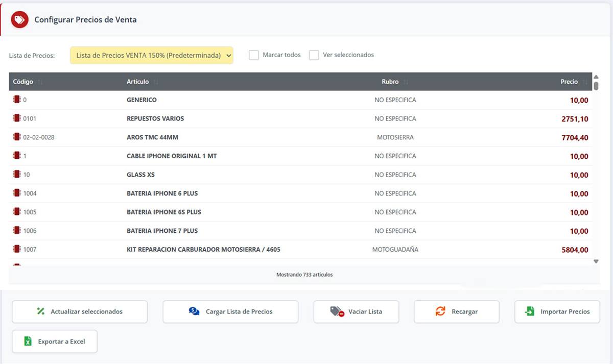Click the red icon beside code 02-02-0028
Image resolution: width=613 pixels, height=364 pixels.
(x=17, y=137)
